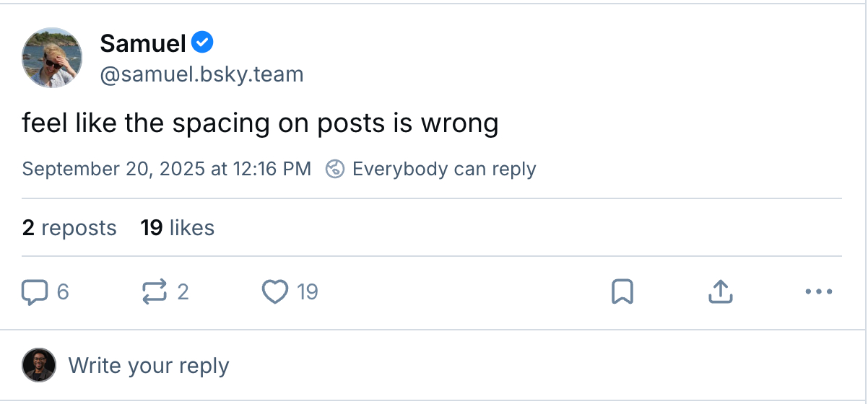868x404 pixels.
Task: View the list of 19 likes
Action: coord(178,228)
